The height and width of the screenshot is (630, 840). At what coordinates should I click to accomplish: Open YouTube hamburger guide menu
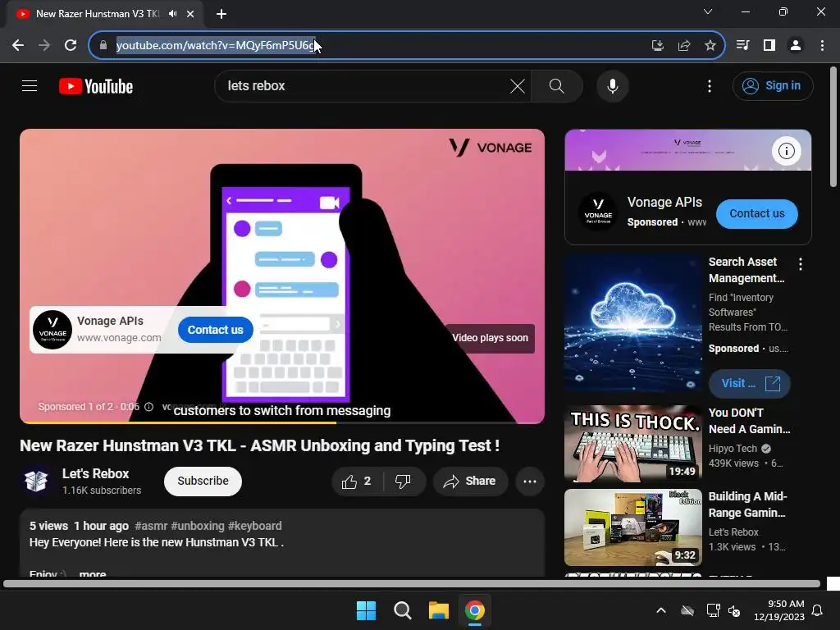(x=30, y=85)
